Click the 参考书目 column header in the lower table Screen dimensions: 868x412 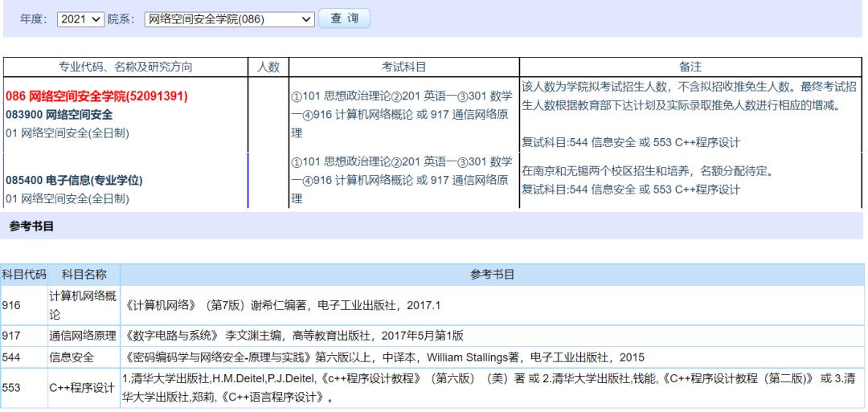[492, 275]
